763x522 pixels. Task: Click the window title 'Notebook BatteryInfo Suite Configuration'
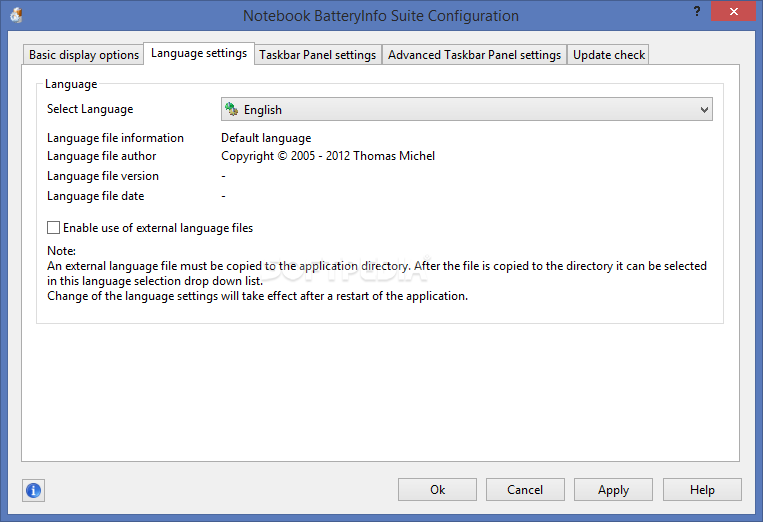click(x=381, y=16)
